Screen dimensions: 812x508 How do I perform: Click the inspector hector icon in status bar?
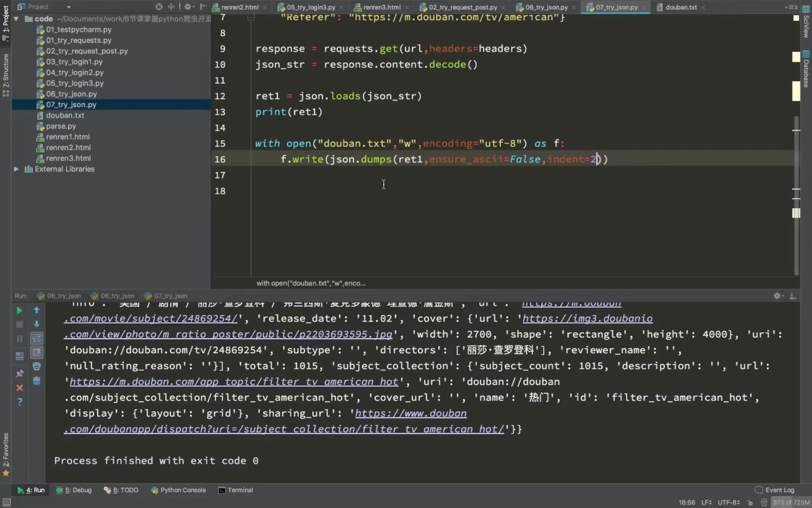pyautogui.click(x=764, y=502)
